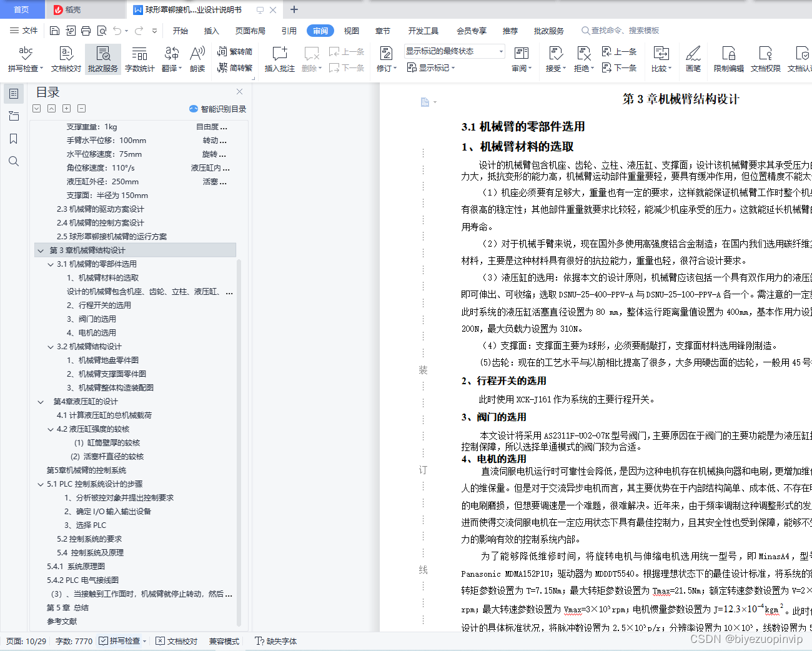This screenshot has width=812, height=651.
Task: Switch to the 页面布局 tab
Action: [x=250, y=31]
